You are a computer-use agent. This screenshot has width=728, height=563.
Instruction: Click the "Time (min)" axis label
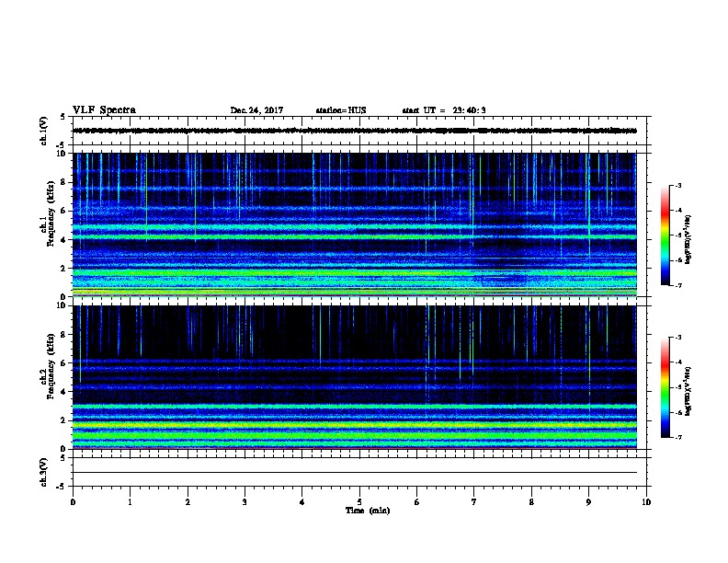368,511
